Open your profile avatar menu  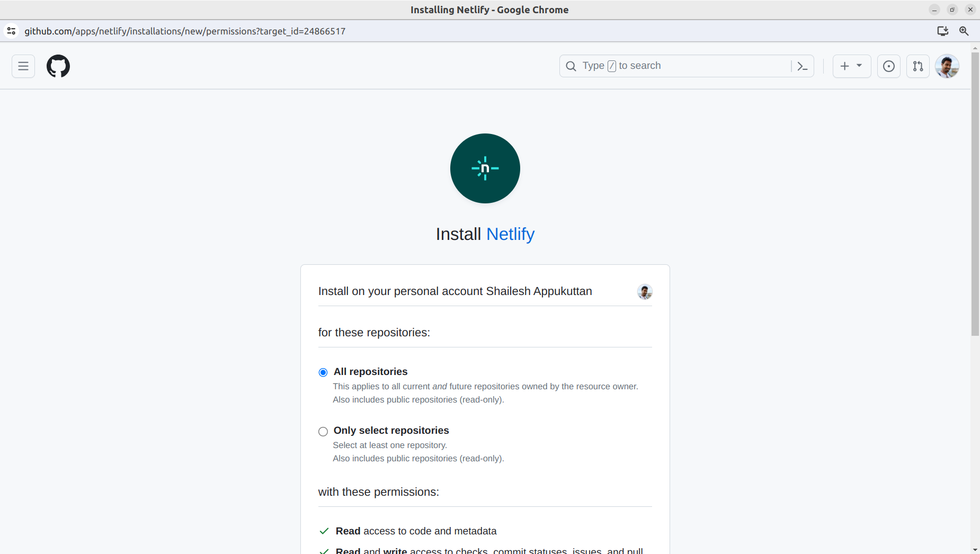click(948, 66)
